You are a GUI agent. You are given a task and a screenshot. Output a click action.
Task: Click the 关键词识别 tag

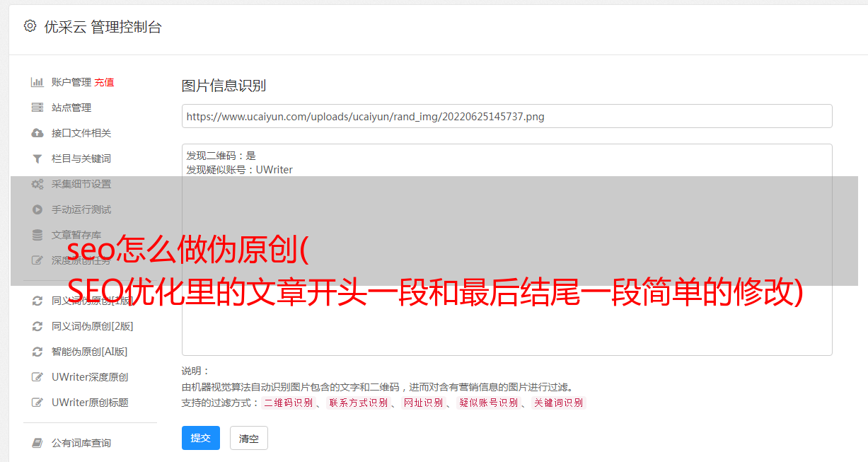click(558, 403)
